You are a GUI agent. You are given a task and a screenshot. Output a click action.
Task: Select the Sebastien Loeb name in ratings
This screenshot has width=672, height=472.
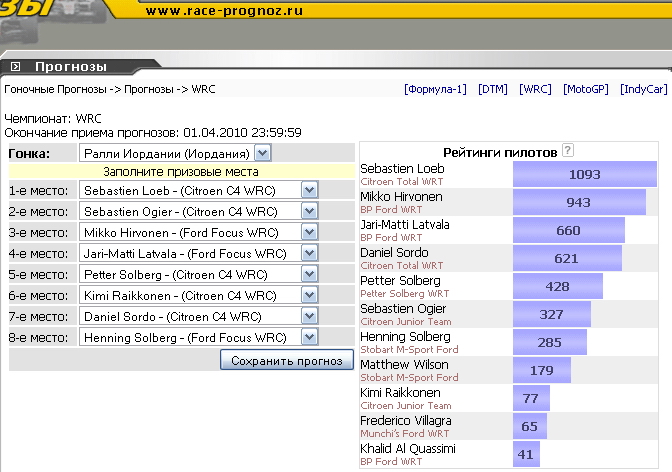point(402,168)
